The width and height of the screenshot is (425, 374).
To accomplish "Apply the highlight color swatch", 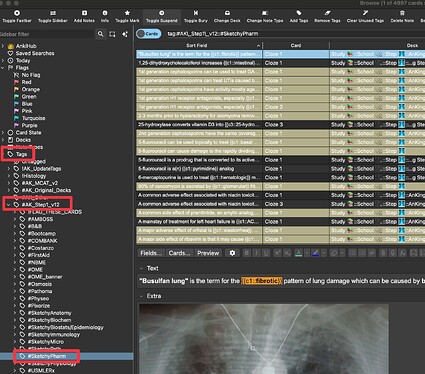I will [x=315, y=253].
